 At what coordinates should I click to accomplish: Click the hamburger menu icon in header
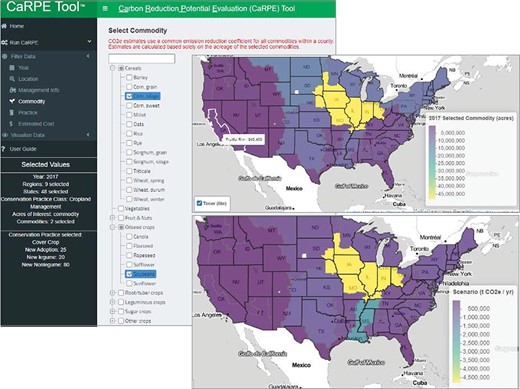tap(105, 9)
